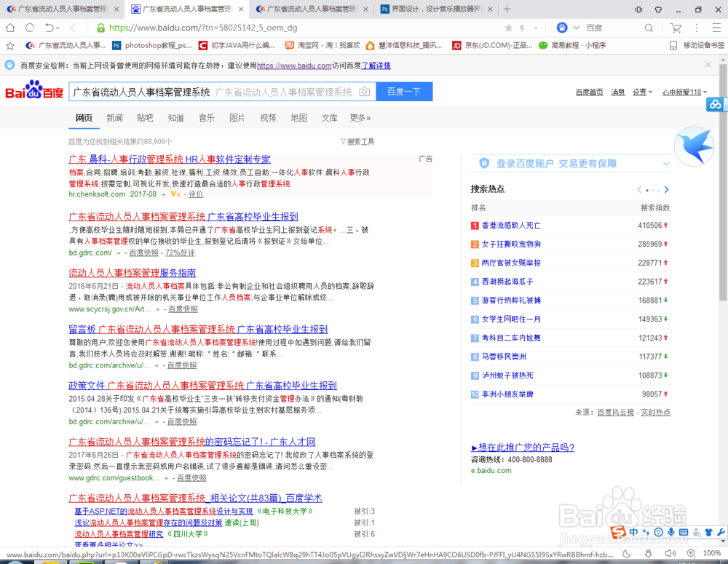This screenshot has width=728, height=564.
Task: Click the browser home icon
Action: pos(10,28)
